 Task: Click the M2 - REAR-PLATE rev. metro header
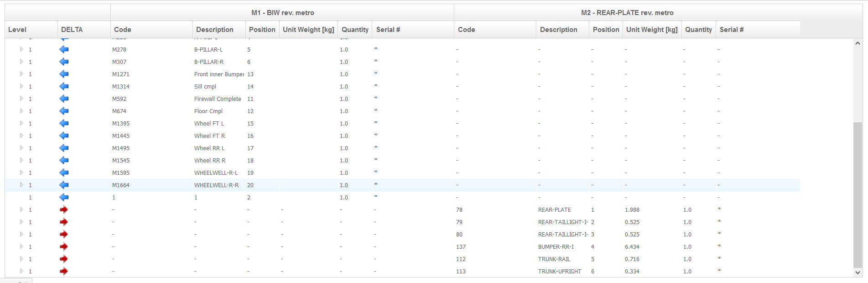tap(627, 13)
